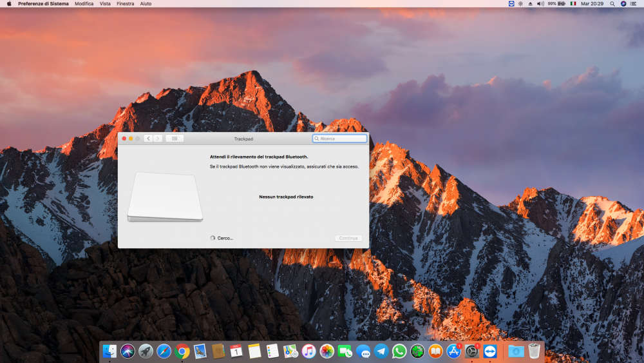Go back with the left chevron button
This screenshot has width=644, height=363.
pos(148,139)
